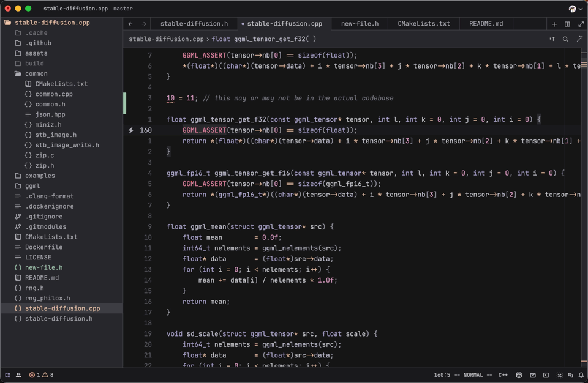Open the Dockerfile entry
The image size is (588, 383).
pyautogui.click(x=61, y=247)
